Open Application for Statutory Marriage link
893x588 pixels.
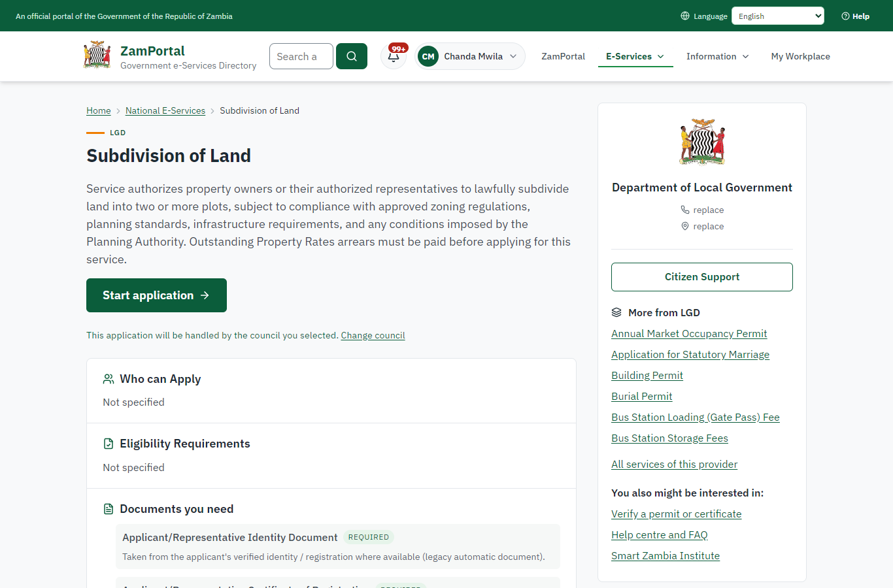click(690, 354)
